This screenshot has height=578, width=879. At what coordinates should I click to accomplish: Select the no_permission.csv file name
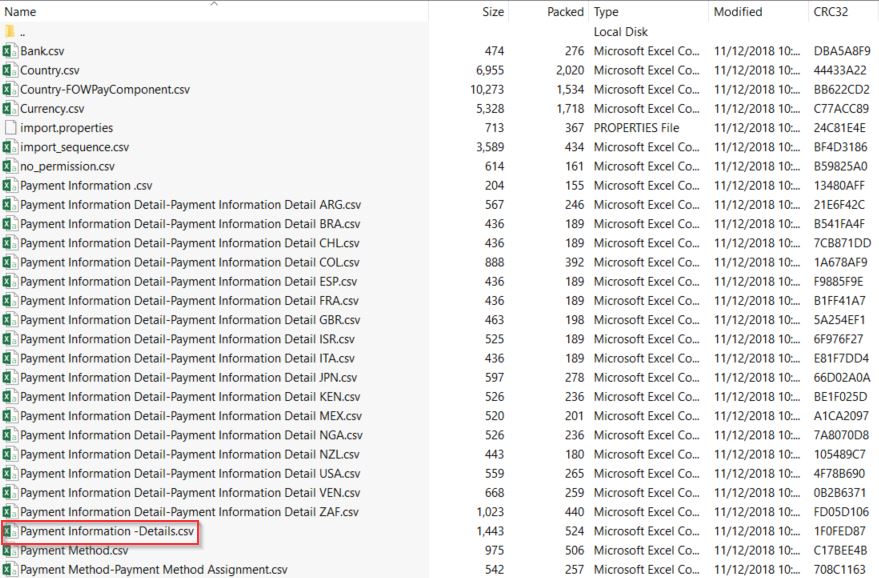coord(67,166)
